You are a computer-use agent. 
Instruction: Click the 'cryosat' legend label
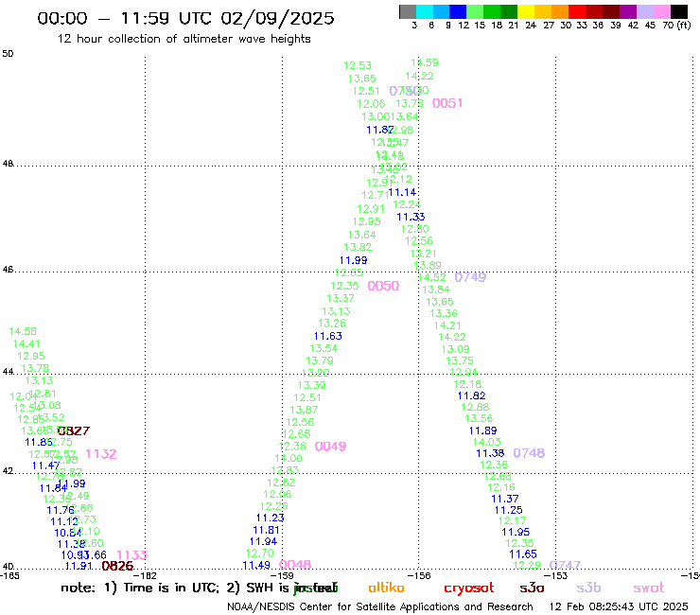pos(469,589)
